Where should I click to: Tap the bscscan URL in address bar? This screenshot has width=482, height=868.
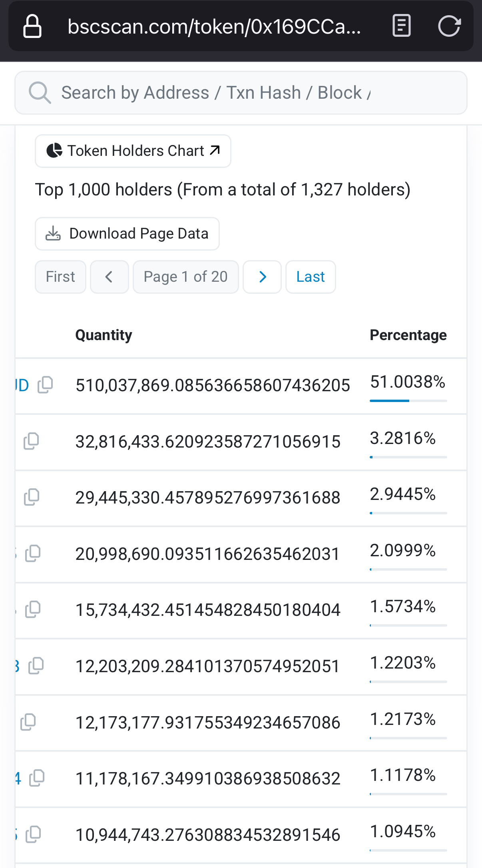[x=214, y=26]
